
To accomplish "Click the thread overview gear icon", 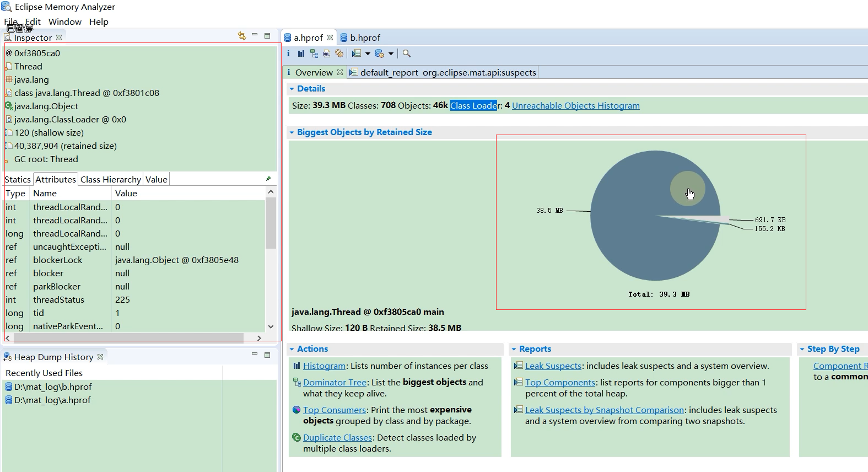I will tap(339, 53).
